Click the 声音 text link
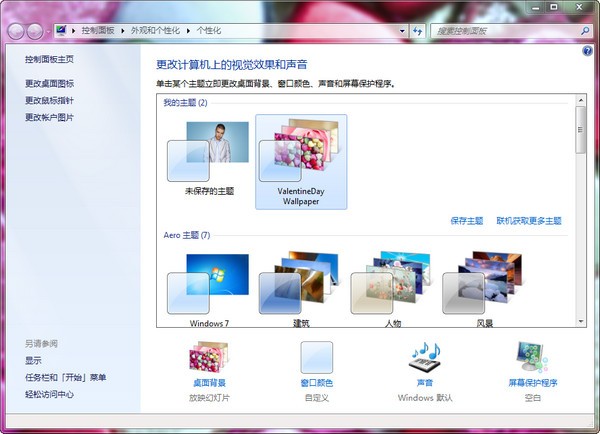 425,383
